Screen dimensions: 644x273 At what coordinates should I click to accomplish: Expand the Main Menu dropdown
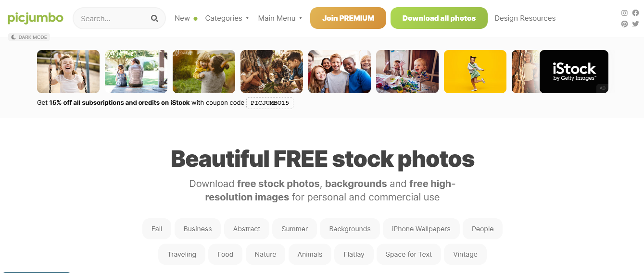tap(280, 18)
